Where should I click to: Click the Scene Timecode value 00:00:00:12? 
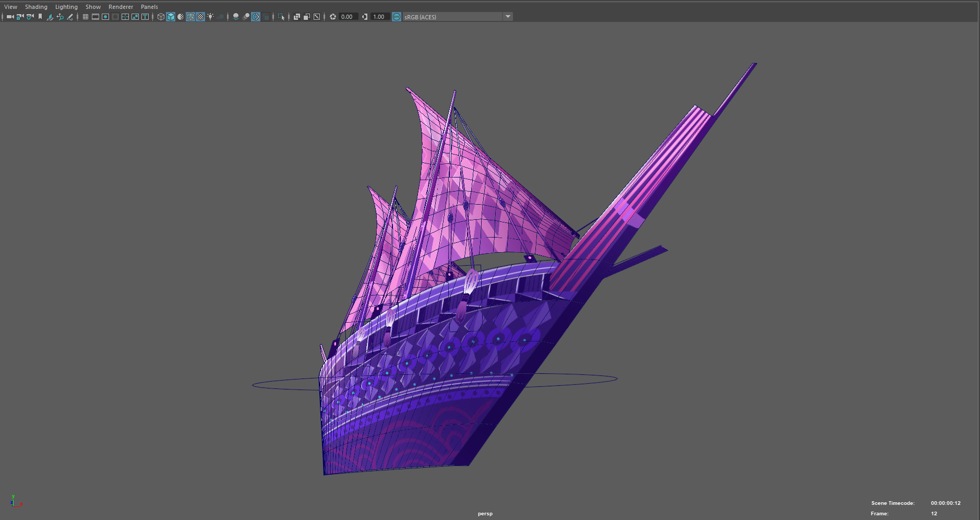[x=946, y=503]
